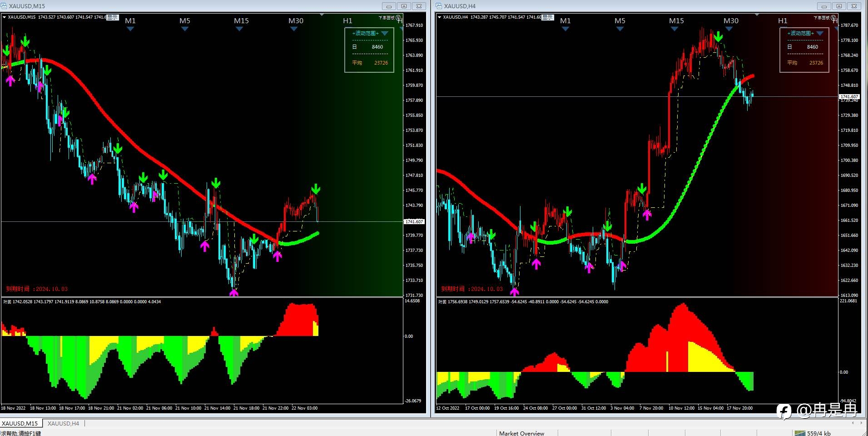Click the 1741.607 price marker on M15 scale

(x=414, y=221)
